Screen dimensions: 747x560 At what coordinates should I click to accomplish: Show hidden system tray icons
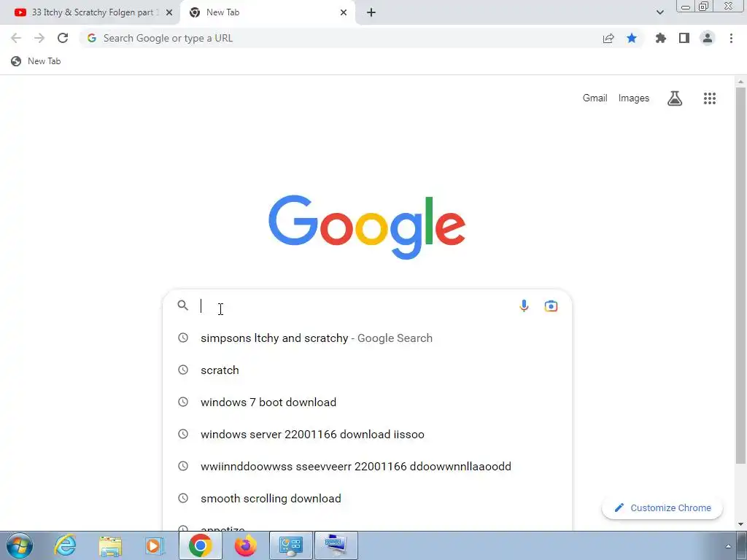coord(728,546)
